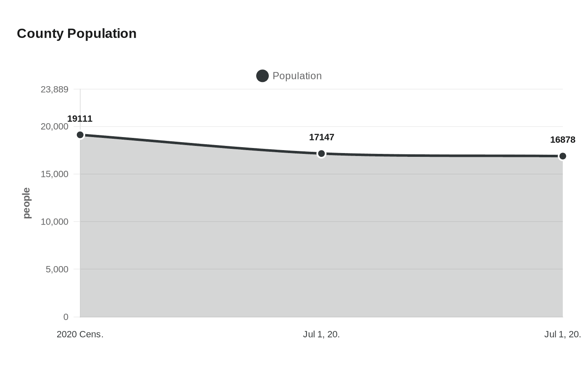Click the middle Jul 1 x-axis label
The image size is (588, 370).
(321, 335)
